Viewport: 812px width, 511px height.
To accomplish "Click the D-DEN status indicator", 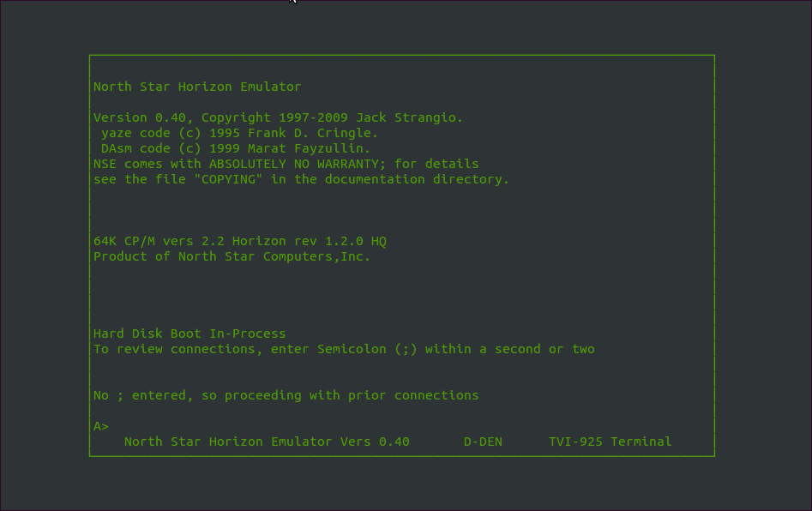I will 483,442.
